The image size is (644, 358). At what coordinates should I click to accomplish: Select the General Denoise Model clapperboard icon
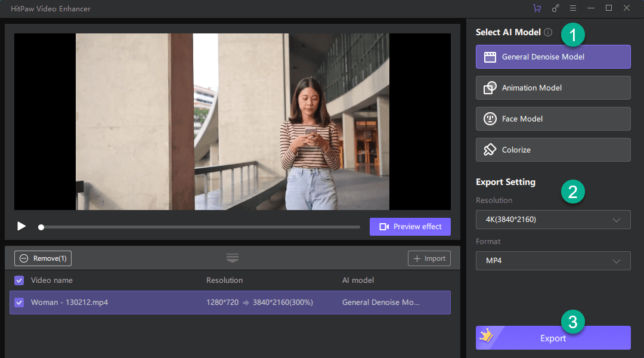(490, 57)
